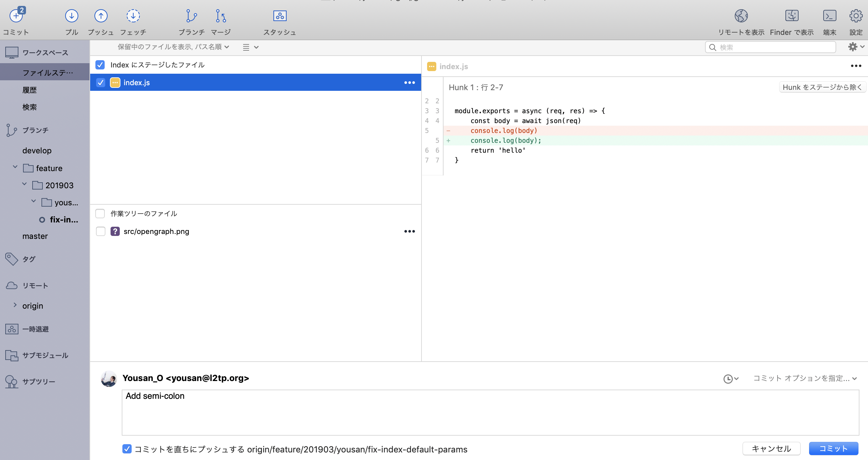
Task: Expand the origin remote
Action: click(x=15, y=305)
